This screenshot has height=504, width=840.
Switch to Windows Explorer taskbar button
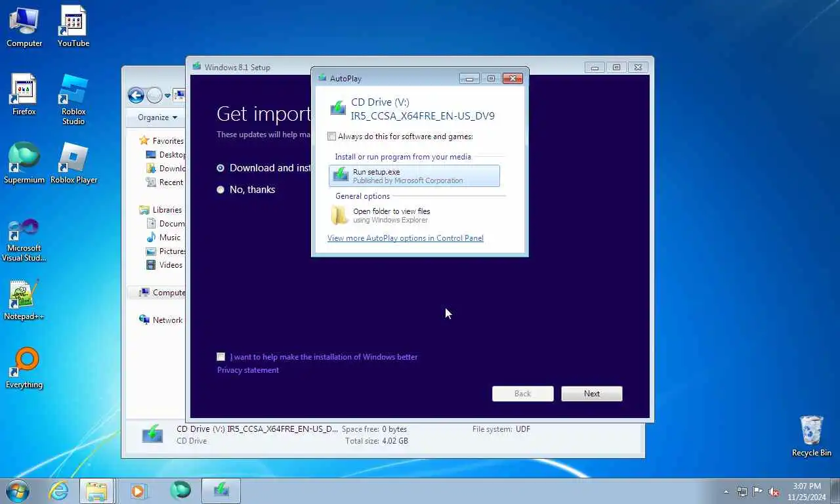click(x=96, y=490)
